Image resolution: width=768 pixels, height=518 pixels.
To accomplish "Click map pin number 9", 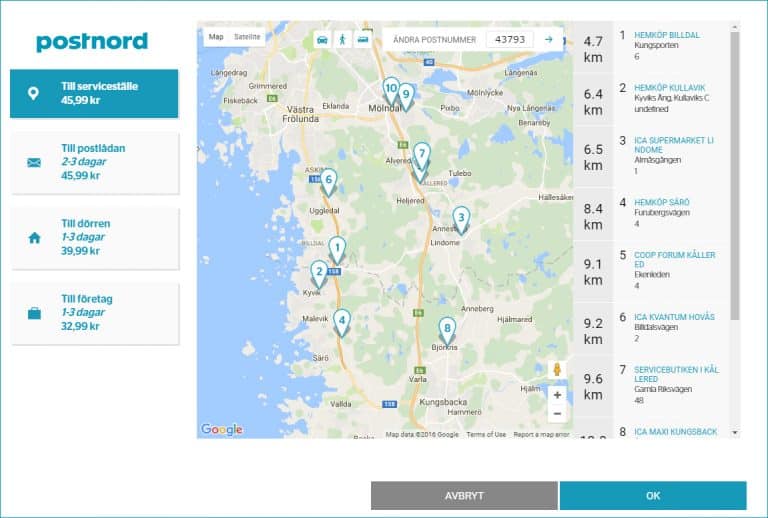I will click(406, 97).
